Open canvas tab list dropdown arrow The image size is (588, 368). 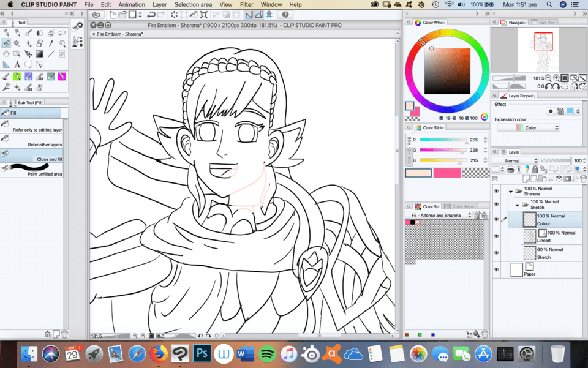(397, 34)
